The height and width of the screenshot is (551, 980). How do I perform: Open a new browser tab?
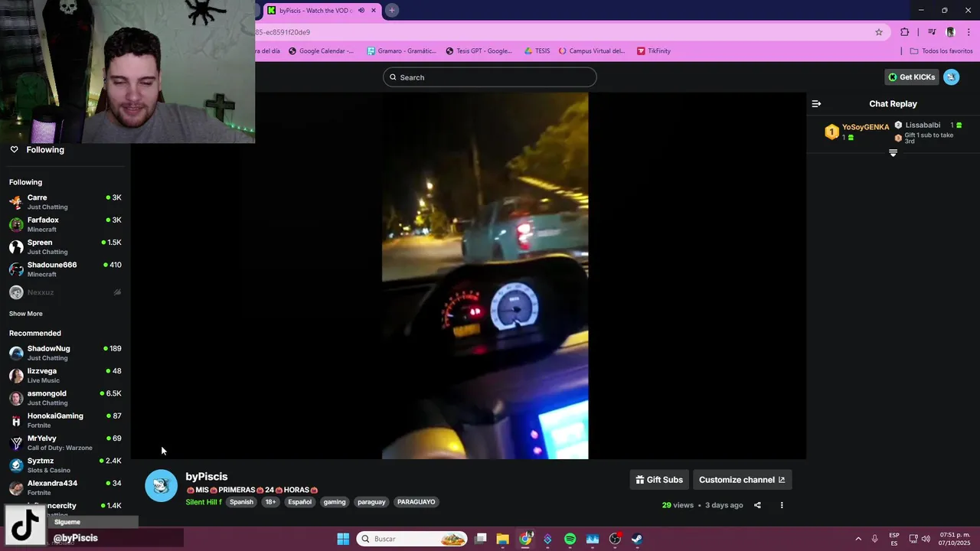[x=391, y=11]
